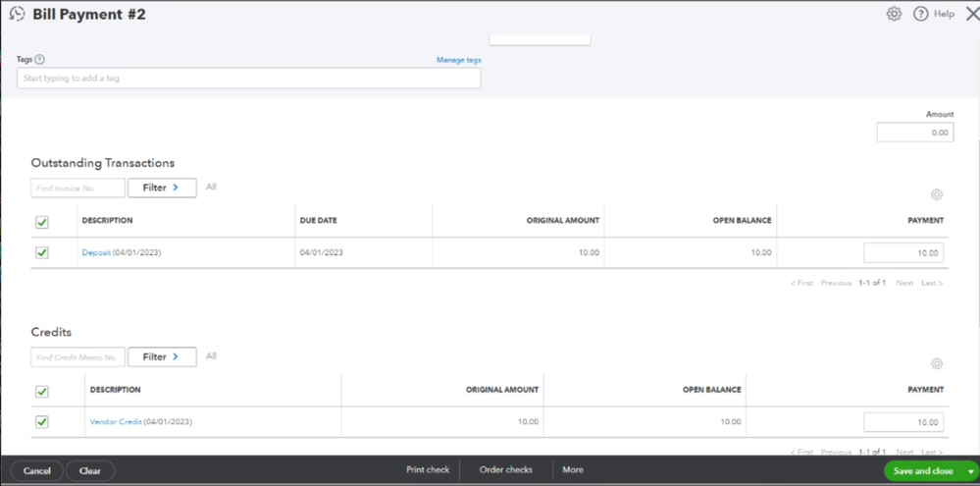Uncheck the Vendor Credit row checkbox
The image size is (980, 486).
point(42,422)
